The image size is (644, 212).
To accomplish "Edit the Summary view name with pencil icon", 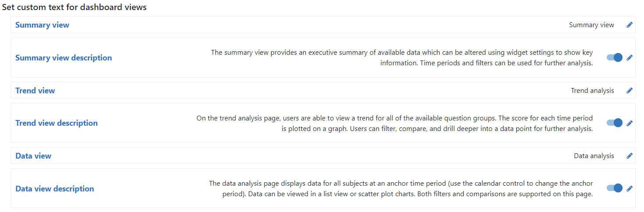I will [630, 25].
